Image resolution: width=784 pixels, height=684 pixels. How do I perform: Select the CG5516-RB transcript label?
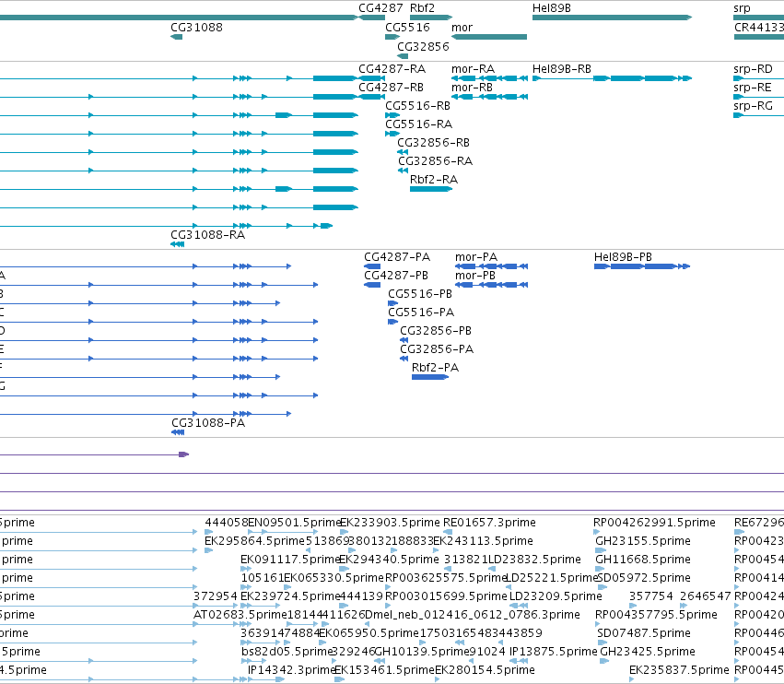pos(417,106)
